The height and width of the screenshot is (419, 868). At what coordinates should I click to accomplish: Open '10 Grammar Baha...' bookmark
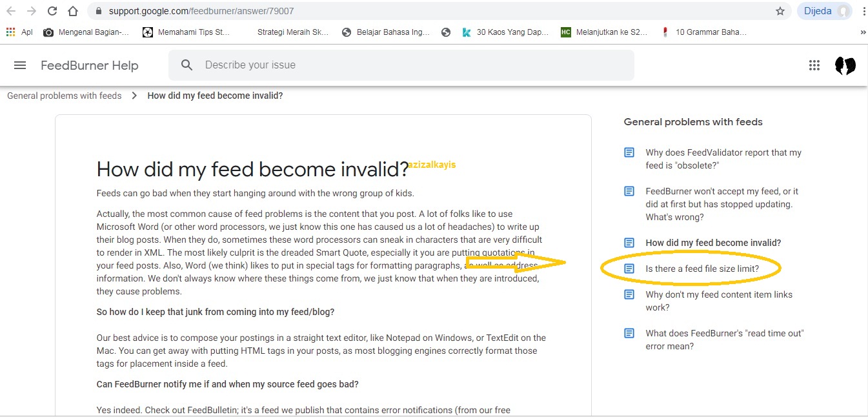coord(703,32)
